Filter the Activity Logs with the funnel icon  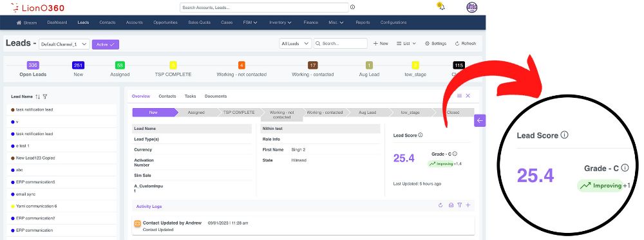[460, 205]
